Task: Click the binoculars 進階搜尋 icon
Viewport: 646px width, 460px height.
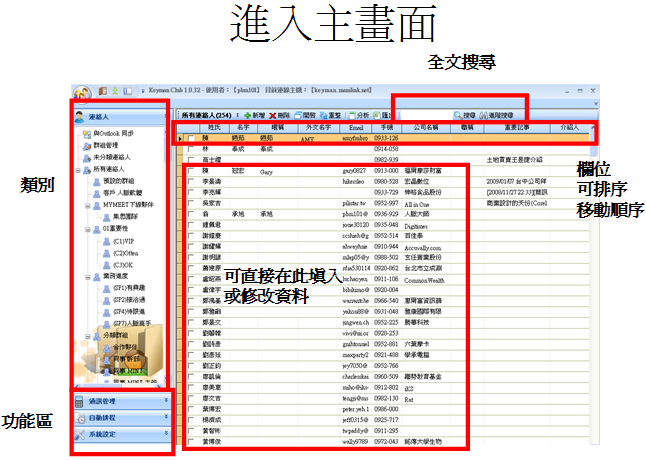Action: pyautogui.click(x=484, y=115)
